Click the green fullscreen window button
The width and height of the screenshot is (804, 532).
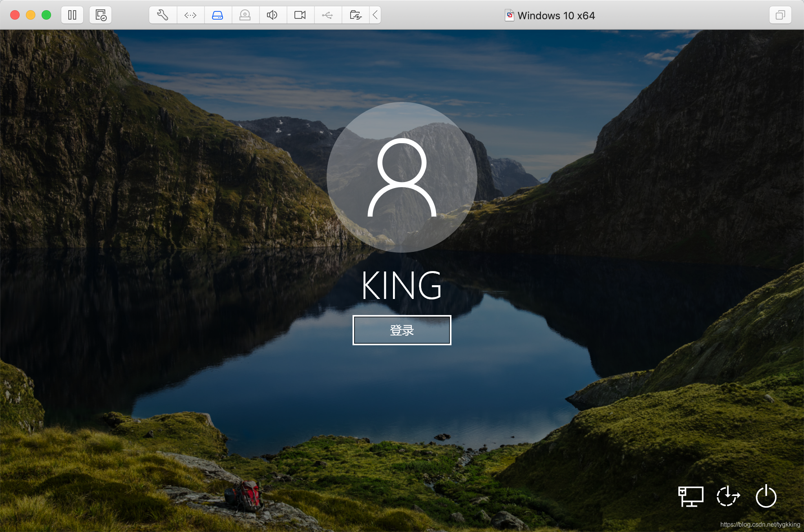coord(46,15)
